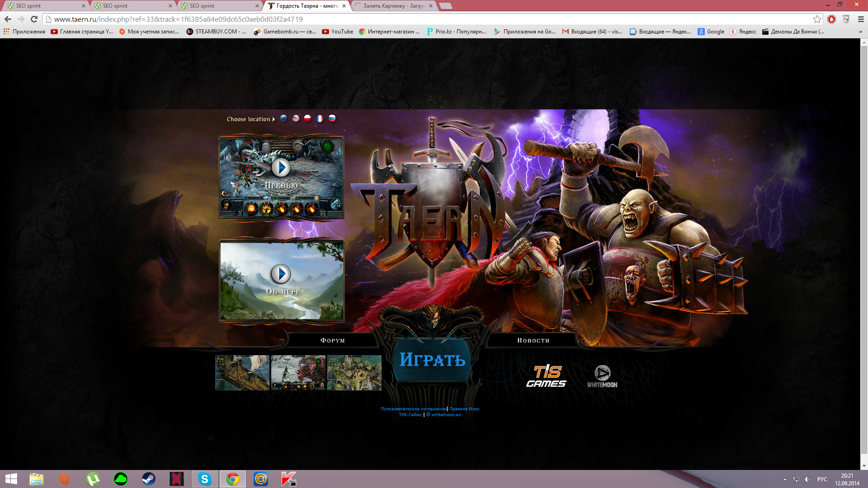The width and height of the screenshot is (868, 488).
Task: Launch Origin from the taskbar
Action: (x=65, y=479)
